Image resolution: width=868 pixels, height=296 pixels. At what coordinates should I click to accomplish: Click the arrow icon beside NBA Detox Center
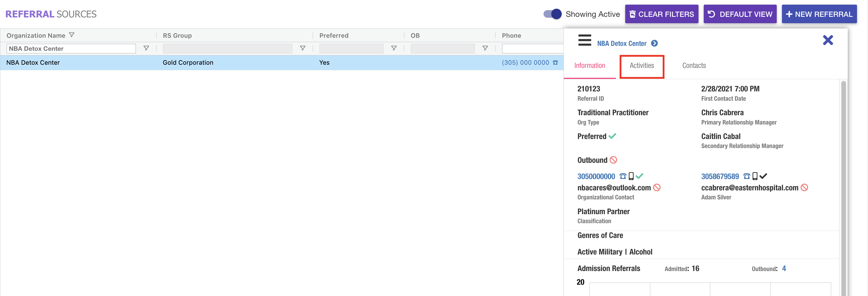654,43
